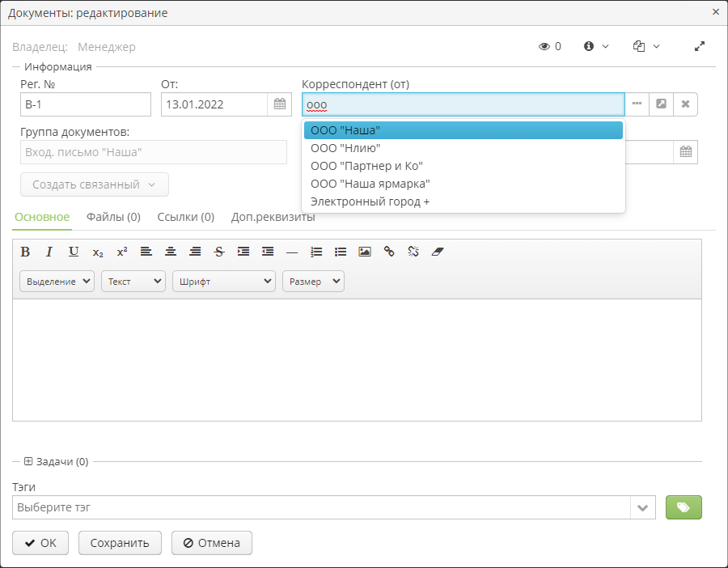
Task: Expand the dialog to full screen
Action: 700,47
